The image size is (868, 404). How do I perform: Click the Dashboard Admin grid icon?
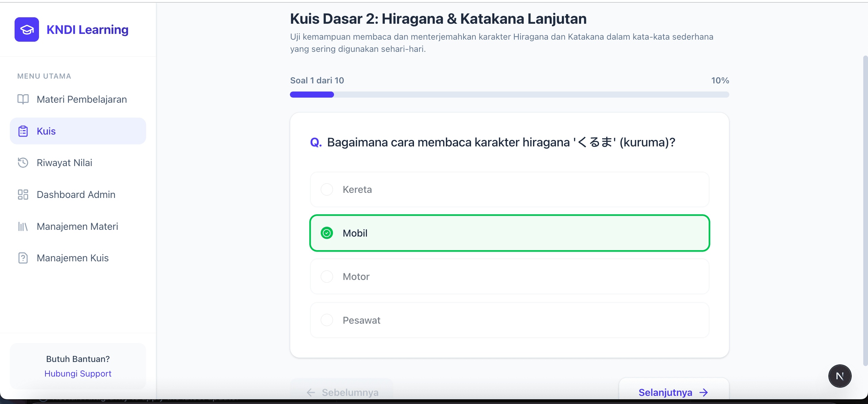(x=23, y=195)
